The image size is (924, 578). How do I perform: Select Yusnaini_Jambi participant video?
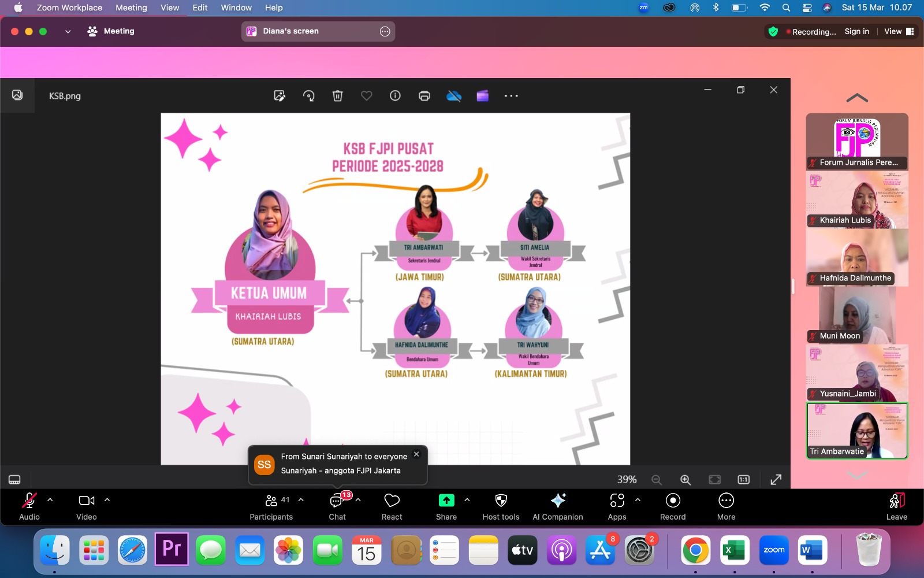pos(857,373)
